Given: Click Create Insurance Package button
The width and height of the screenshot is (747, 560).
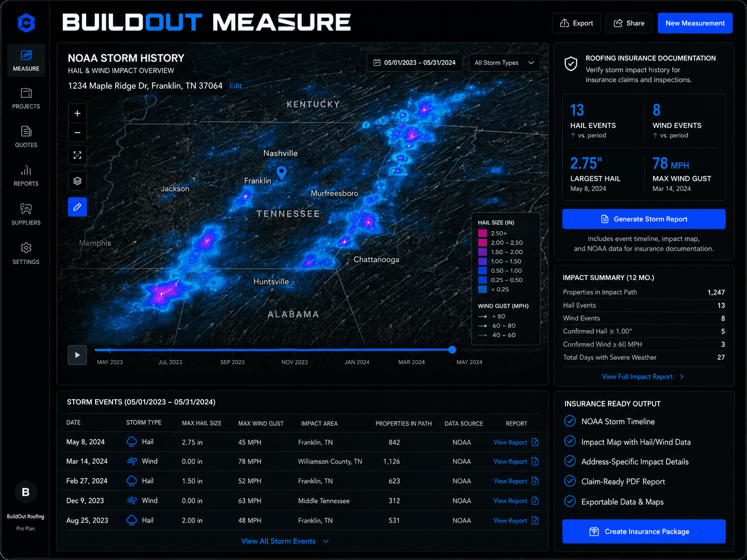Looking at the screenshot, I should [644, 532].
